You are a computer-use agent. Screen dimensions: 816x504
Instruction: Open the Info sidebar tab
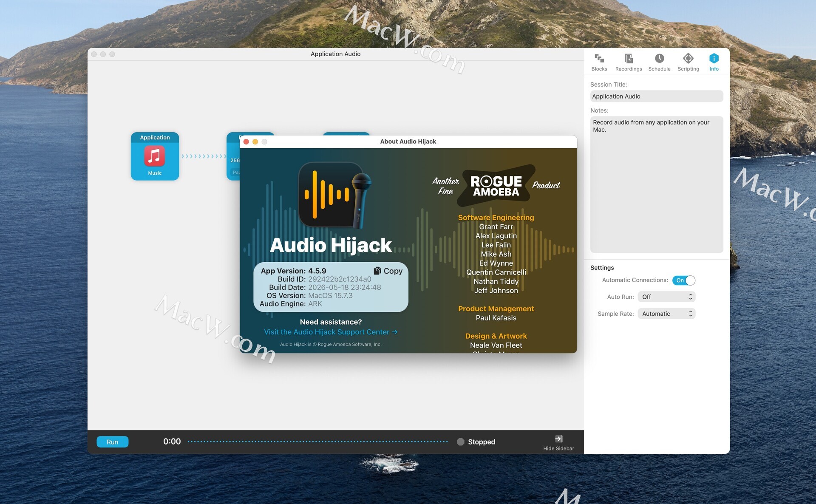(714, 62)
